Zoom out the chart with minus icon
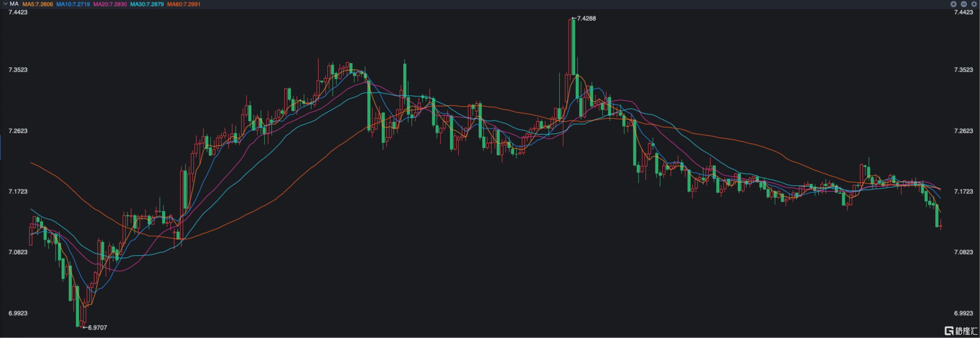Viewport: 980px width, 338px height. (964, 4)
